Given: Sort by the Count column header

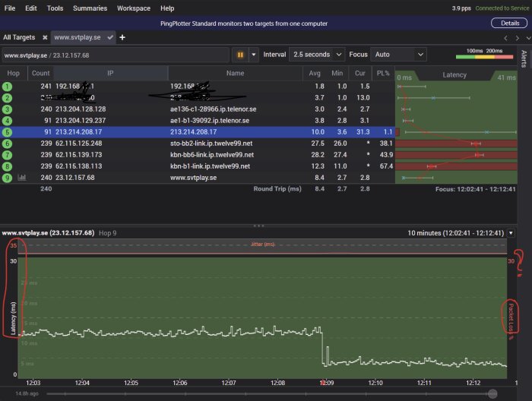Looking at the screenshot, I should point(41,73).
